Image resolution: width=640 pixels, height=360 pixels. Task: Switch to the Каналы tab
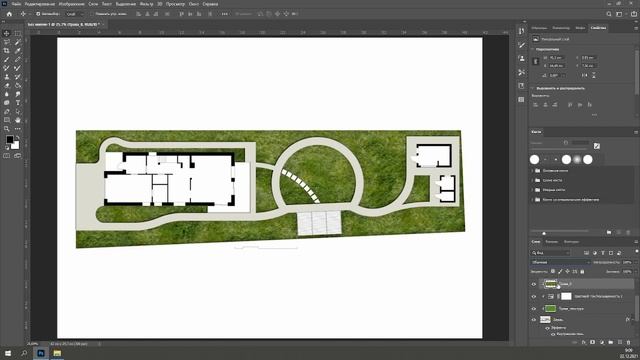pos(551,242)
